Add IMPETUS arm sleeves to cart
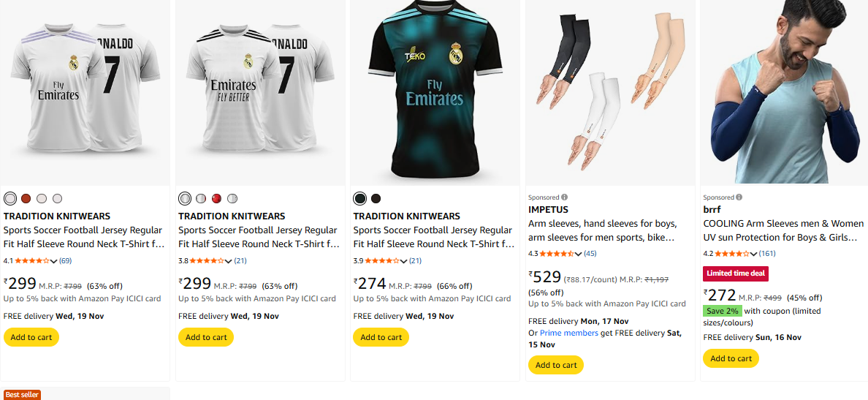868x400 pixels. [556, 365]
